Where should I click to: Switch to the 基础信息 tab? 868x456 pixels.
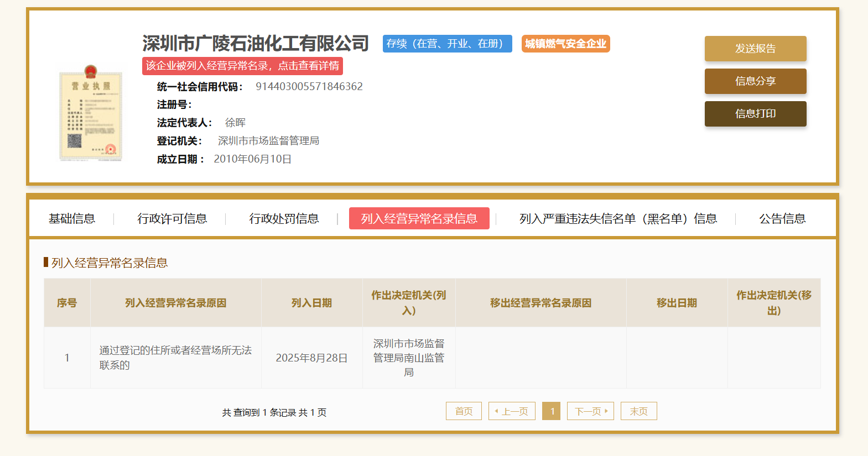tap(72, 219)
